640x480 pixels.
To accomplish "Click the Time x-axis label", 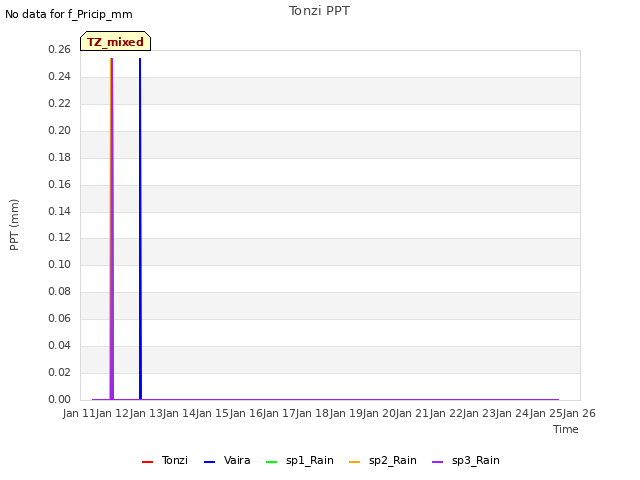I will (x=566, y=429).
